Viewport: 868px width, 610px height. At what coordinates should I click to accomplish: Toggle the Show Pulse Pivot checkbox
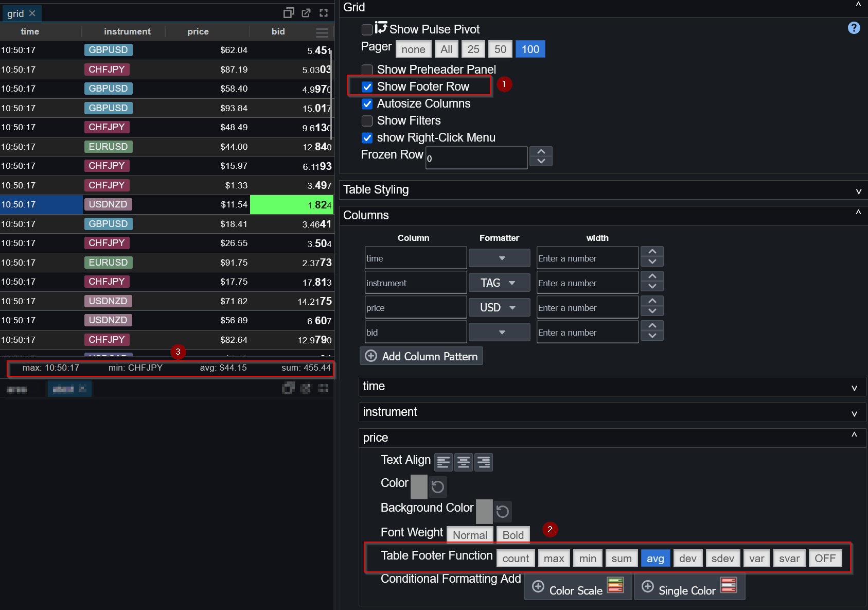[x=367, y=30]
